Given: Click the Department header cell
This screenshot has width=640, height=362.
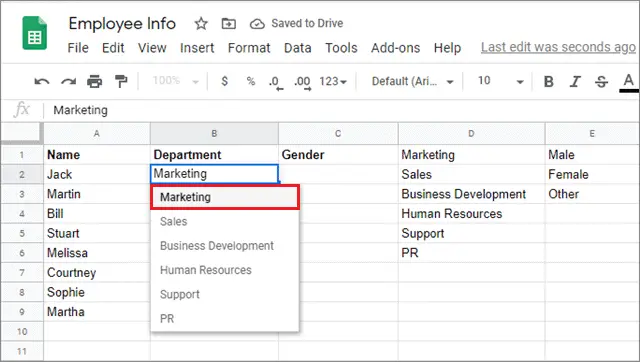Looking at the screenshot, I should click(214, 155).
